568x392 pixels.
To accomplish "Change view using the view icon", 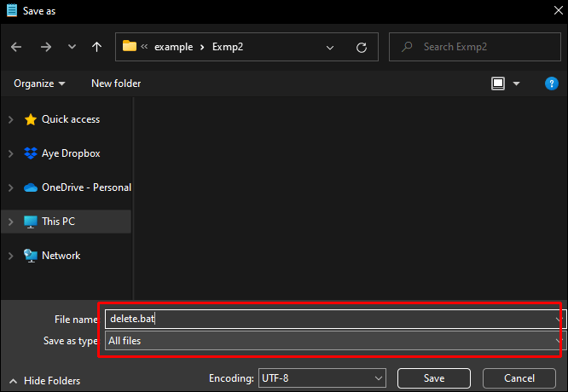I will pyautogui.click(x=498, y=84).
